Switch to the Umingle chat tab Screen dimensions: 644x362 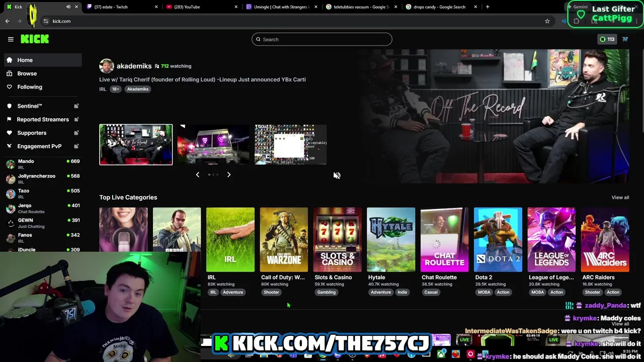pos(281,7)
